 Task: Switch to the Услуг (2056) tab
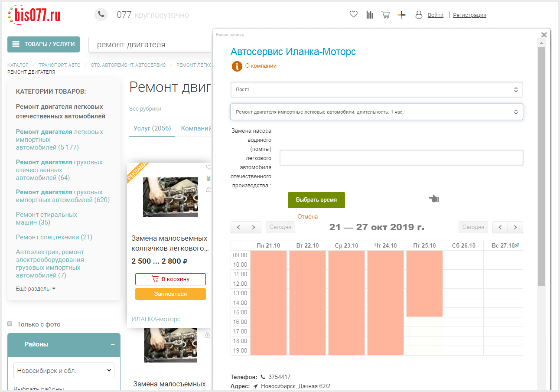152,128
